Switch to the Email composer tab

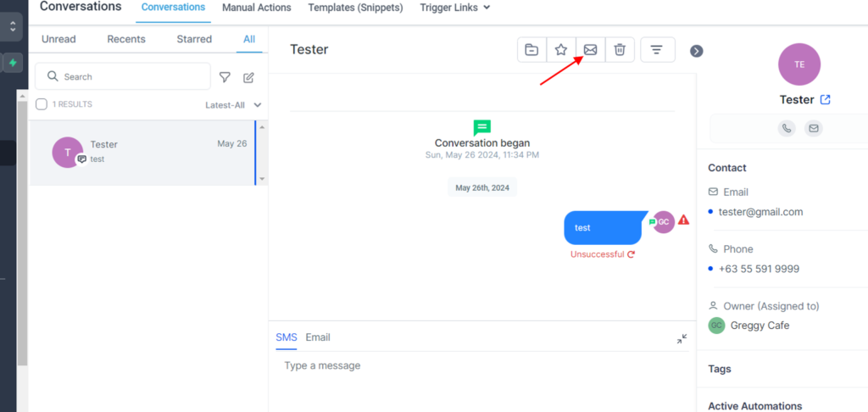click(x=318, y=337)
